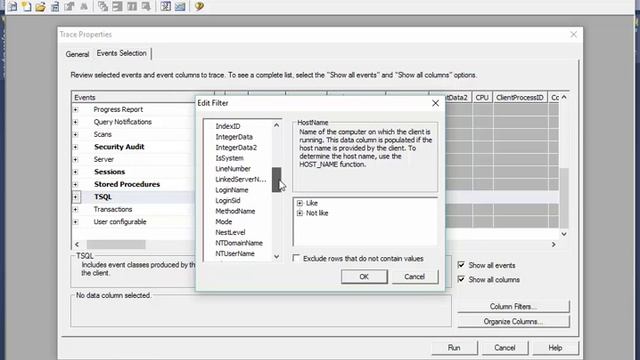Select LoginName in the filter column list
The height and width of the screenshot is (360, 640).
coord(231,190)
